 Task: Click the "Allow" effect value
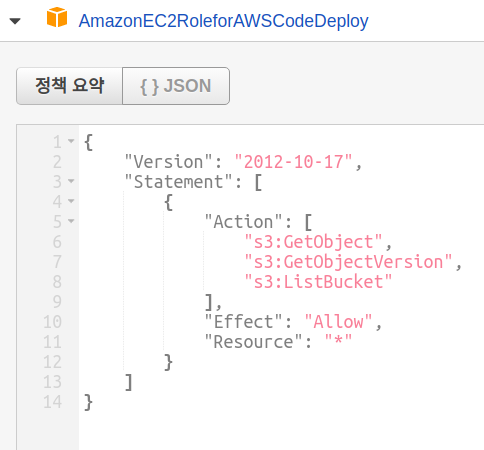coord(338,322)
